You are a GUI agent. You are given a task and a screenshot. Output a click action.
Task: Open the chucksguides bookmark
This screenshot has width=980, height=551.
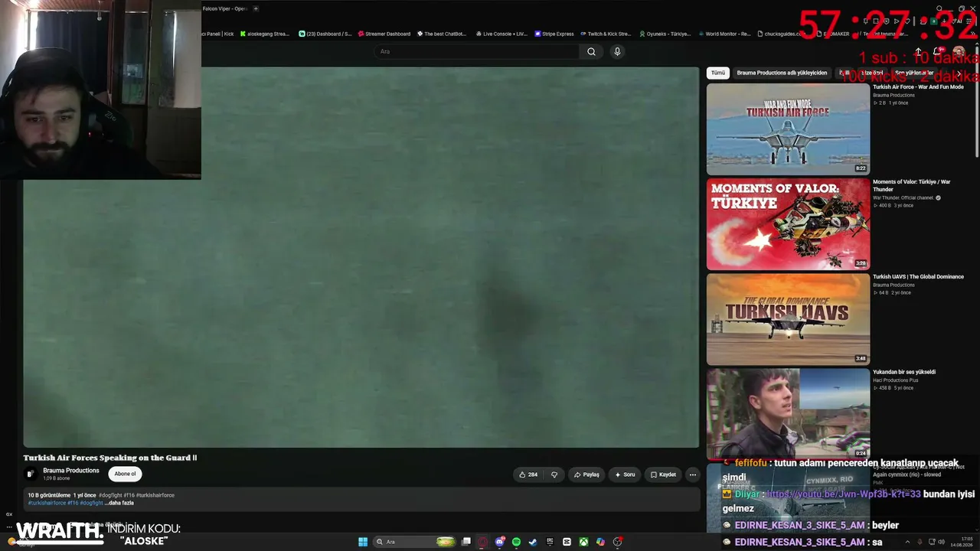click(x=782, y=34)
